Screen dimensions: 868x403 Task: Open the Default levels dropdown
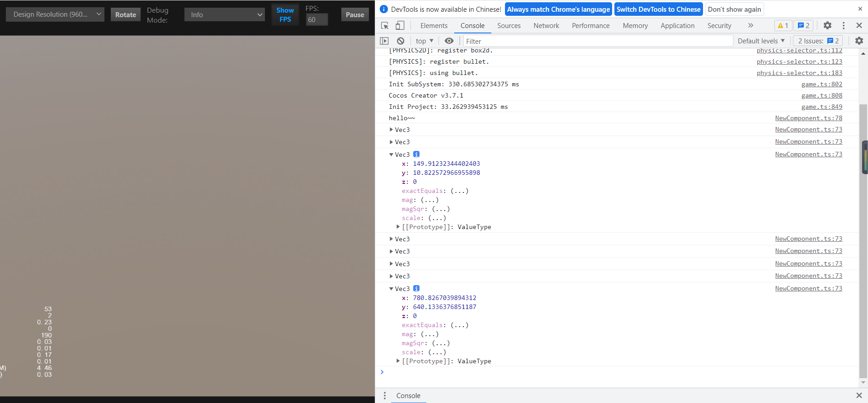pos(761,41)
